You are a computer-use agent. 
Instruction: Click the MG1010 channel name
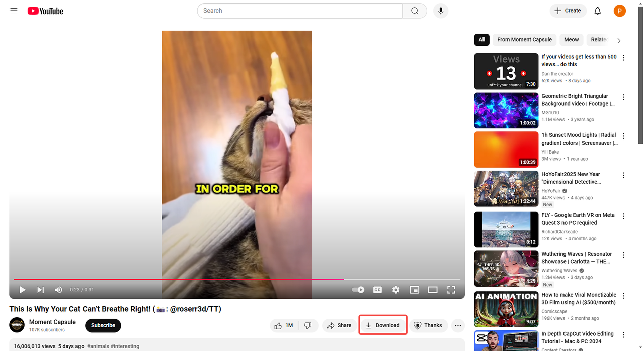point(550,113)
